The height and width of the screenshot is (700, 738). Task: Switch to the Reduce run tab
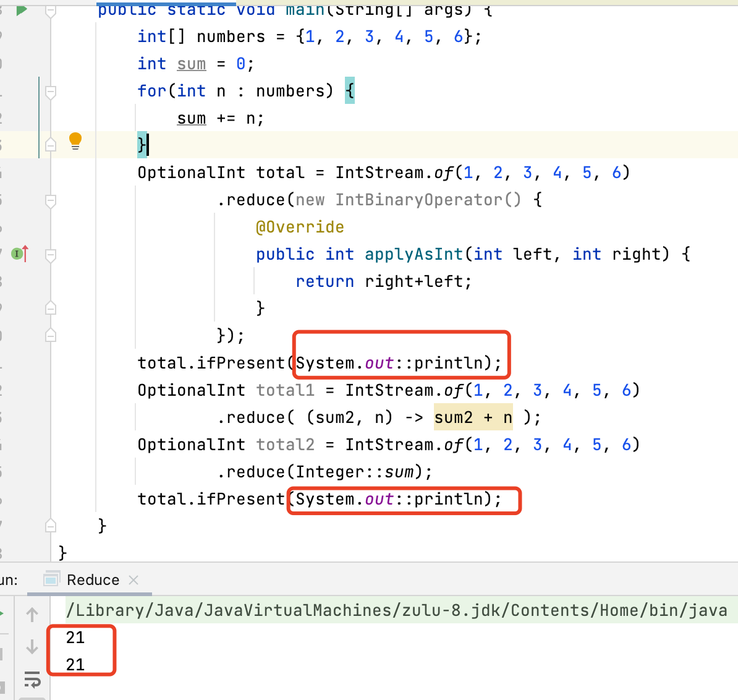[93, 580]
